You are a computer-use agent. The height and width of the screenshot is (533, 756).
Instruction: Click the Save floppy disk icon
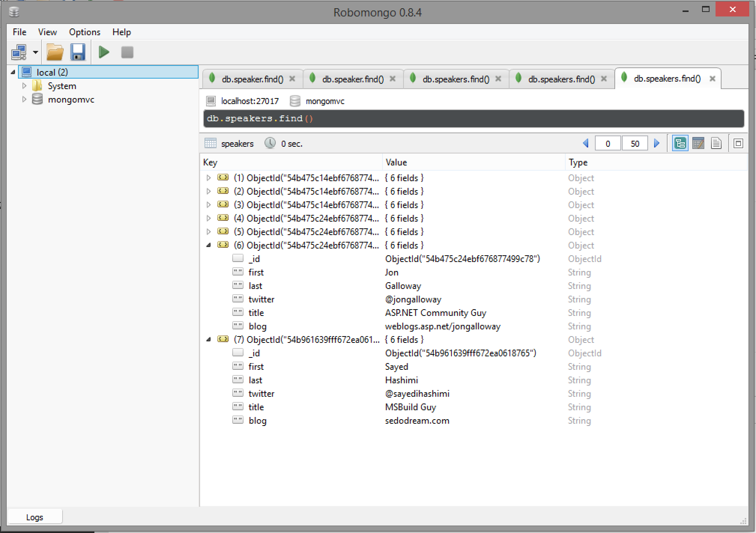(78, 52)
